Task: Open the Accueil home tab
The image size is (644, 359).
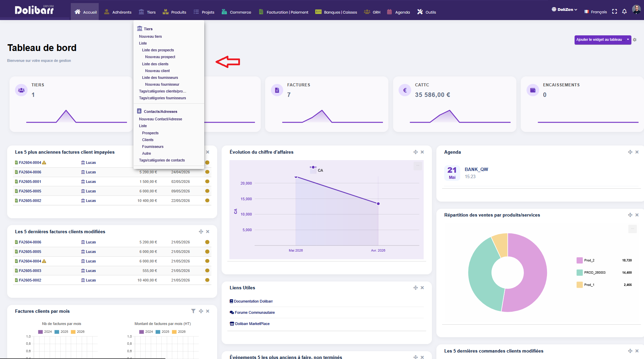Action: [x=85, y=12]
